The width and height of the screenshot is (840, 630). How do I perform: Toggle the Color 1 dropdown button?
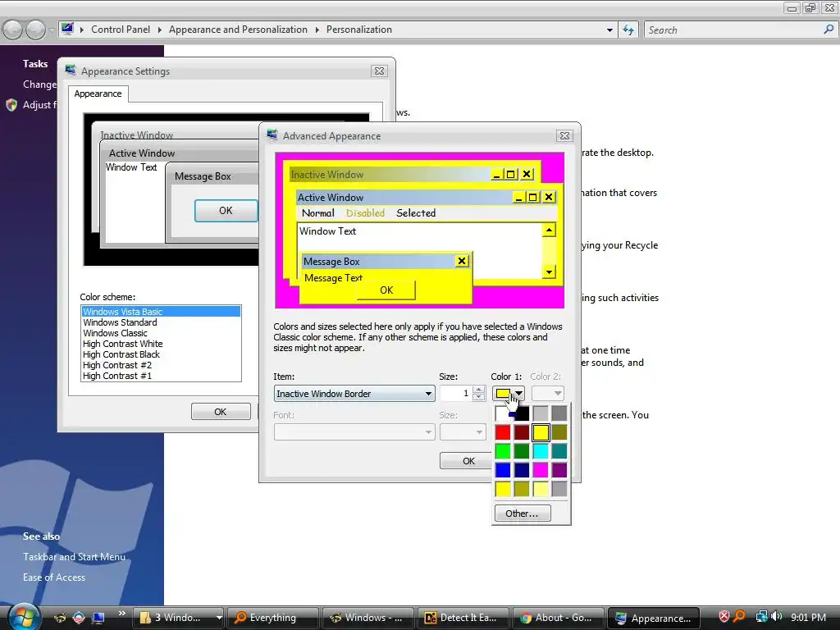point(509,394)
